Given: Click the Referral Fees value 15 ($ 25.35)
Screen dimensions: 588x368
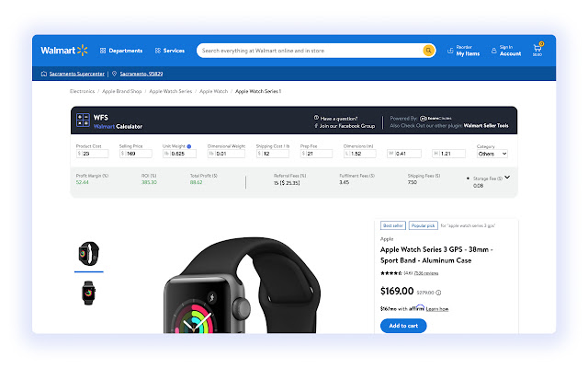Looking at the screenshot, I should [x=287, y=183].
